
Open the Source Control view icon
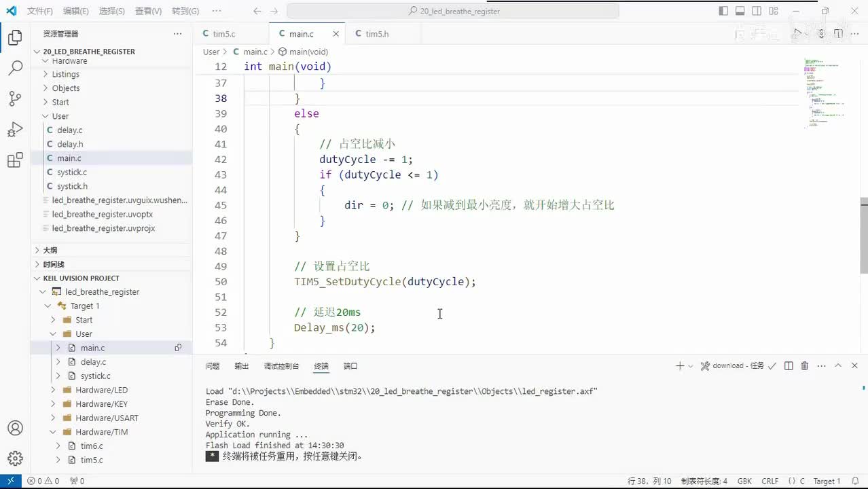pyautogui.click(x=15, y=99)
